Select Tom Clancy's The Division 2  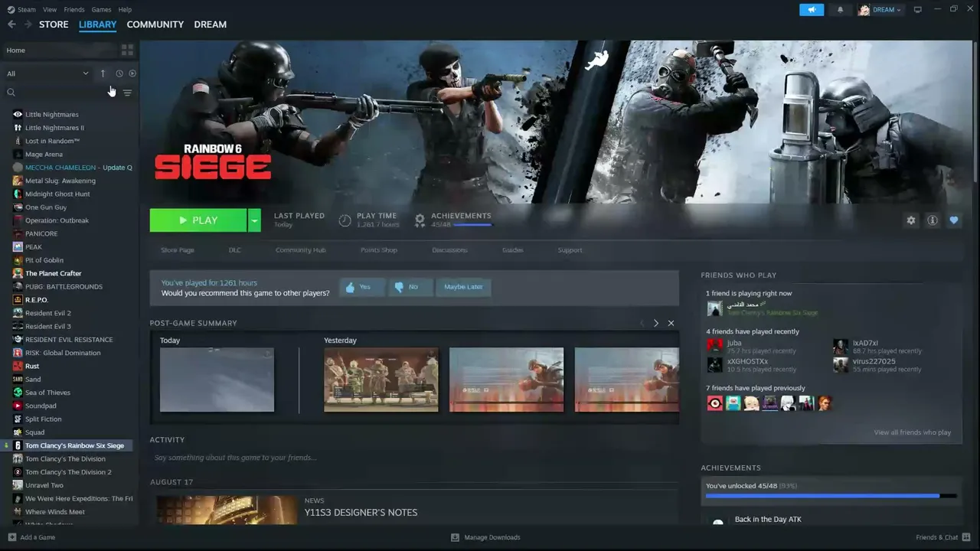(68, 472)
